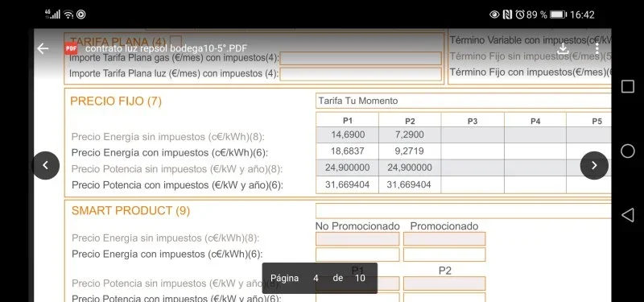Screen dimensions: 644x302
Task: Tap the red PDF file icon
Action: pyautogui.click(x=71, y=48)
